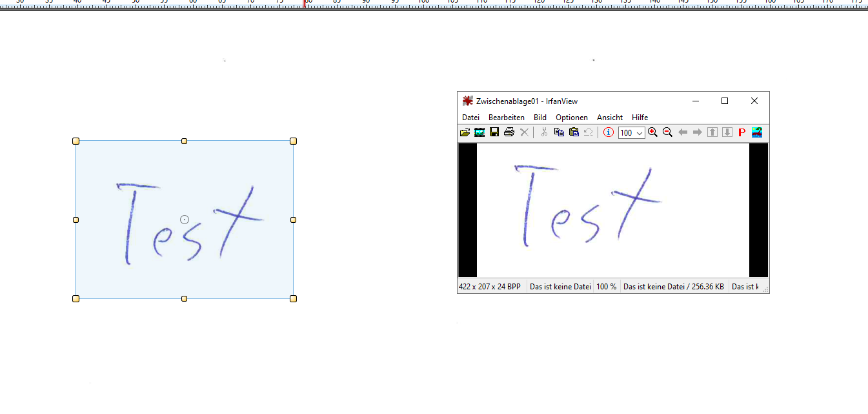Screen dimensions: 868x414
Task: Click the red X delete icon
Action: click(524, 132)
